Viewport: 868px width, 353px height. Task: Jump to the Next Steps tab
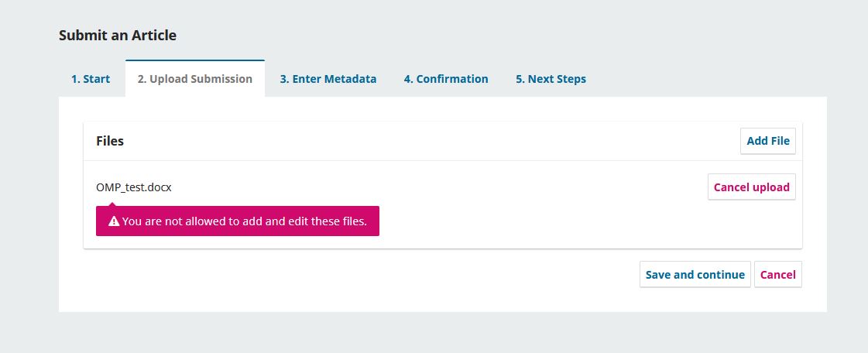coord(551,79)
